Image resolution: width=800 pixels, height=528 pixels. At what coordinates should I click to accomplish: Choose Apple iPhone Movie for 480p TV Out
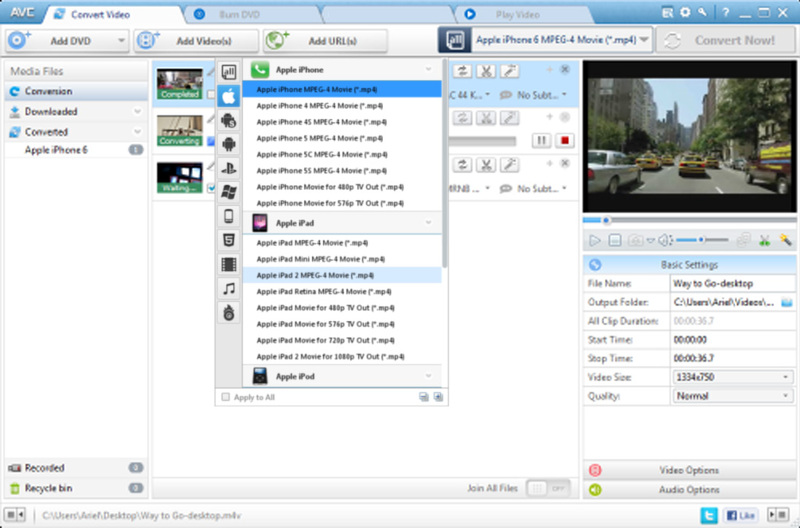(342, 187)
